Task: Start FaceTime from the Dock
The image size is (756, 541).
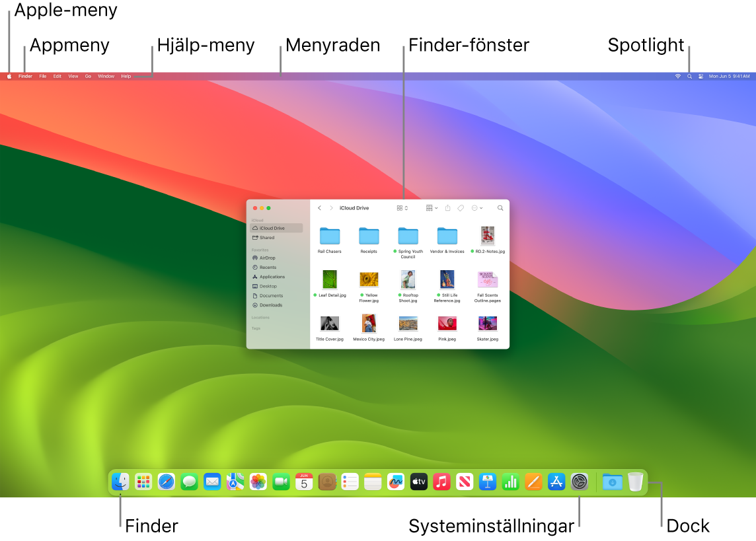Action: (x=280, y=482)
